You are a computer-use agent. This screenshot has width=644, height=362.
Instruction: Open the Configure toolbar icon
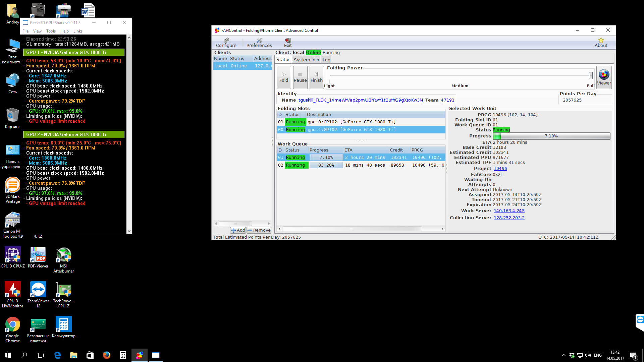coord(226,42)
